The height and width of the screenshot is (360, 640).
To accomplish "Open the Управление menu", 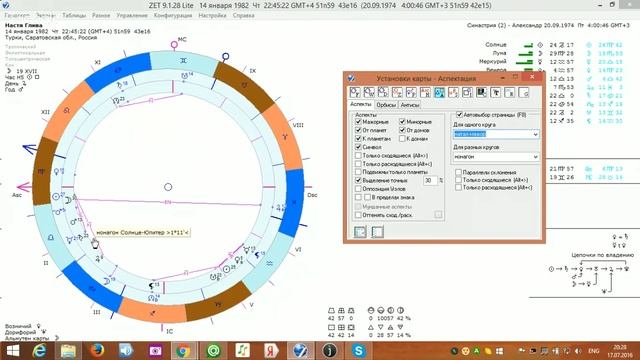I will (132, 16).
